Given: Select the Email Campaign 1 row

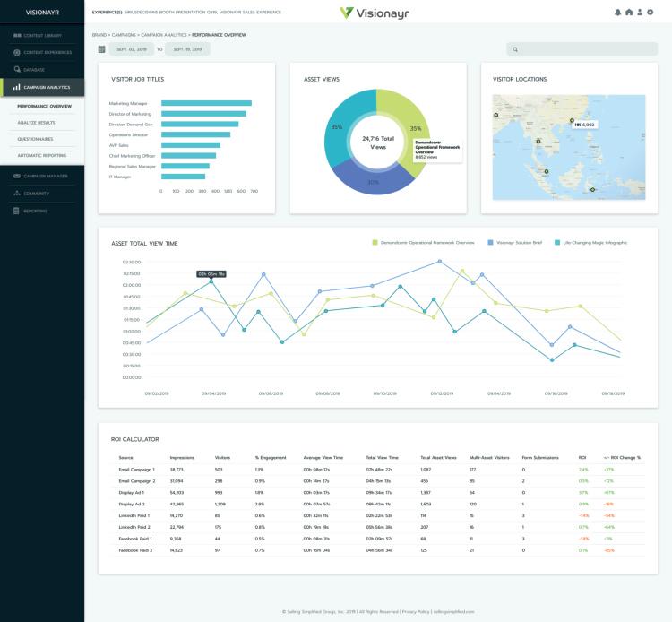Looking at the screenshot, I should pos(377,470).
